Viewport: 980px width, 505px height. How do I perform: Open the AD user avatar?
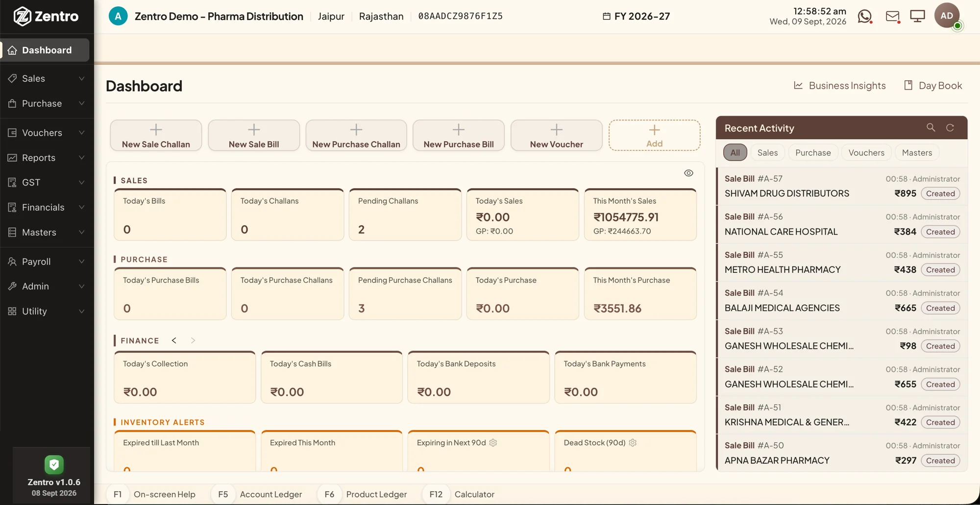tap(947, 16)
